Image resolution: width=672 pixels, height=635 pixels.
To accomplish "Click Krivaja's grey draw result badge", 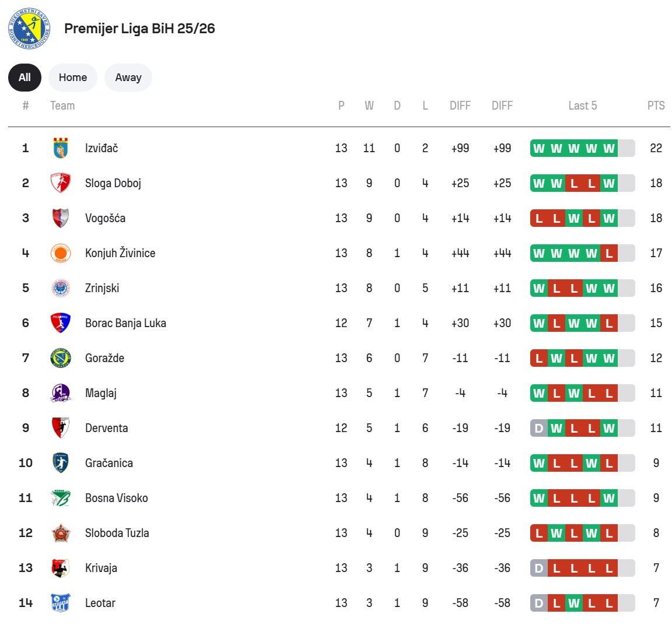I will 539,568.
